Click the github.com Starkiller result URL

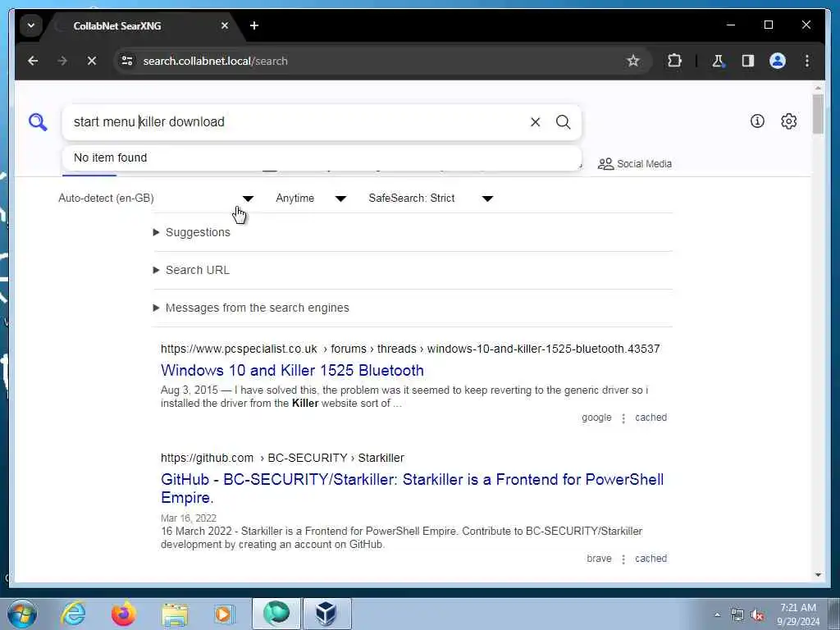[x=282, y=458]
